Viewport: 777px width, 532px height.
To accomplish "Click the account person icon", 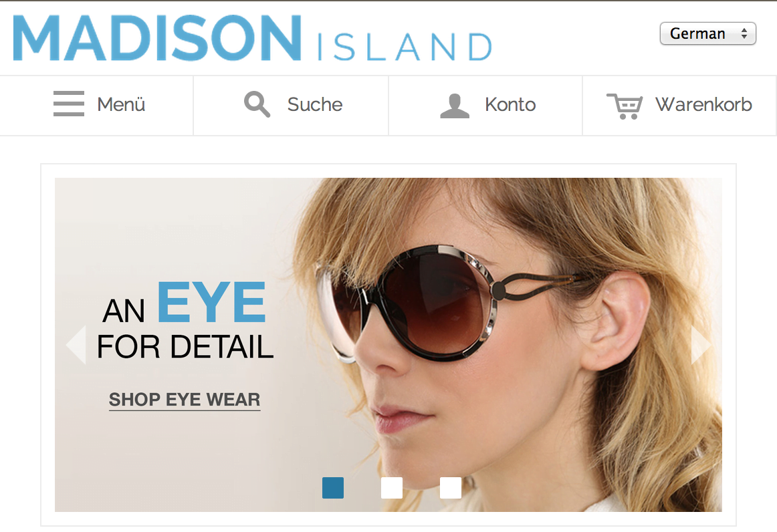I will (x=455, y=106).
